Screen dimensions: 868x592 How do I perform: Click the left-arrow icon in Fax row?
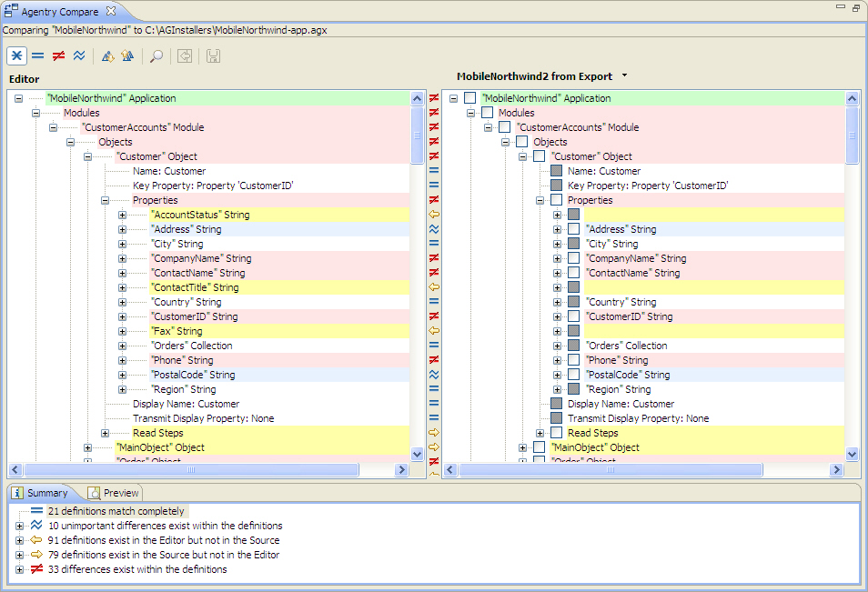[x=434, y=331]
